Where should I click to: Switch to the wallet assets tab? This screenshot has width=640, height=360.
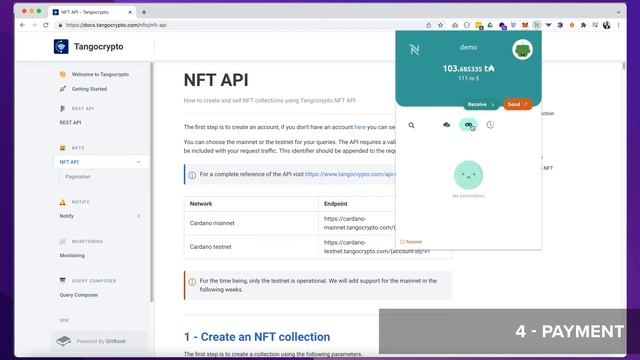(447, 125)
